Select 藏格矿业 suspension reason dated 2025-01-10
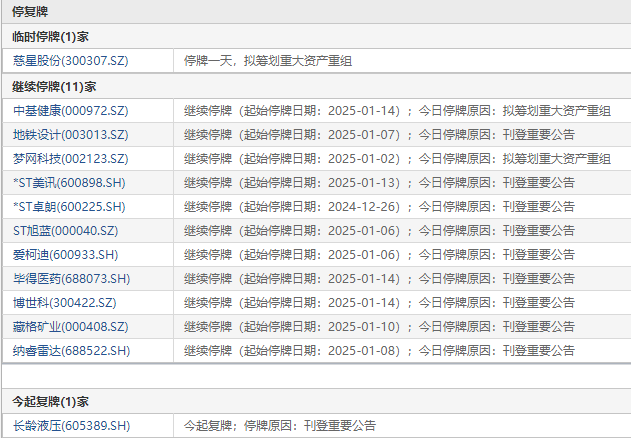Image resolution: width=631 pixels, height=438 pixels. [379, 326]
